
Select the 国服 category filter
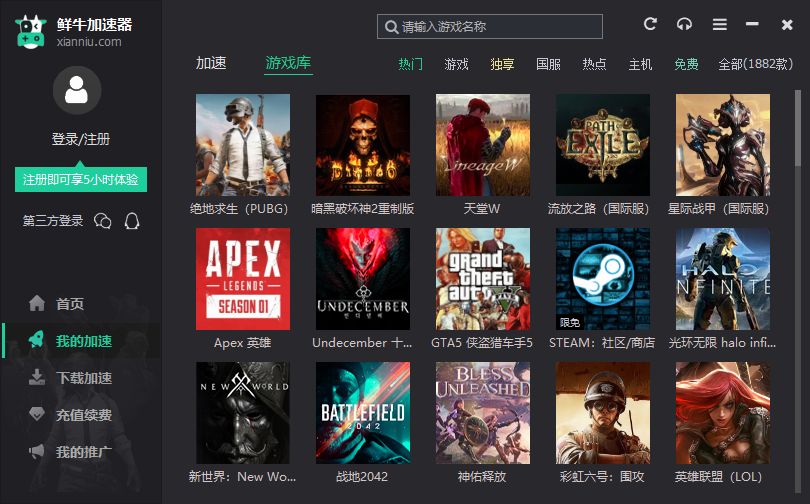click(x=548, y=64)
